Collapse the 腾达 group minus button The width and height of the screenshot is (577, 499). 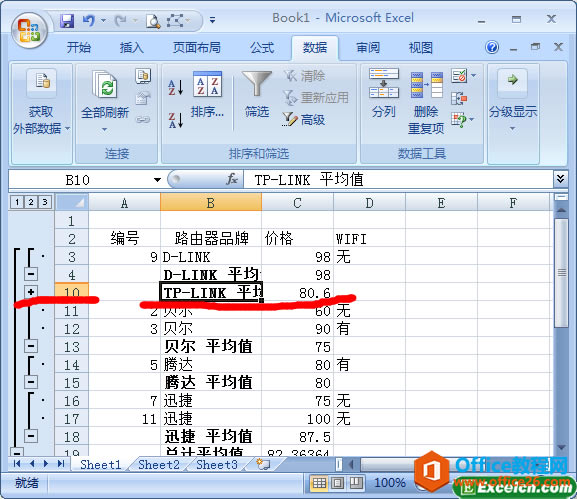31,382
